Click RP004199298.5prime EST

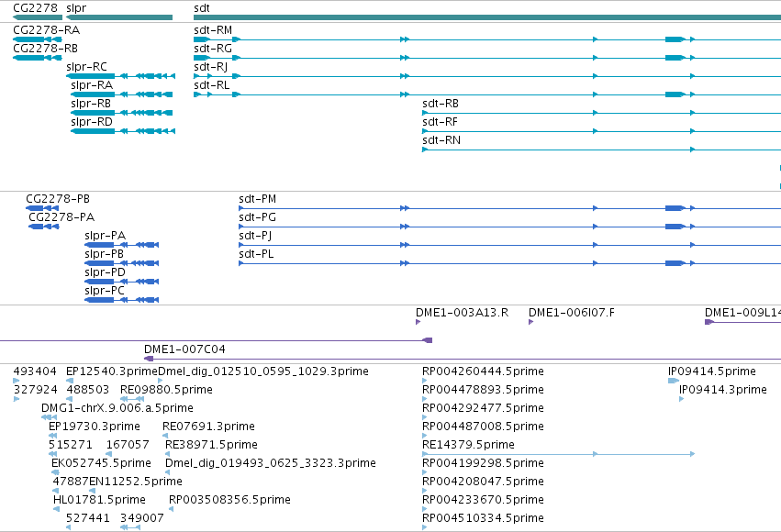coord(425,472)
